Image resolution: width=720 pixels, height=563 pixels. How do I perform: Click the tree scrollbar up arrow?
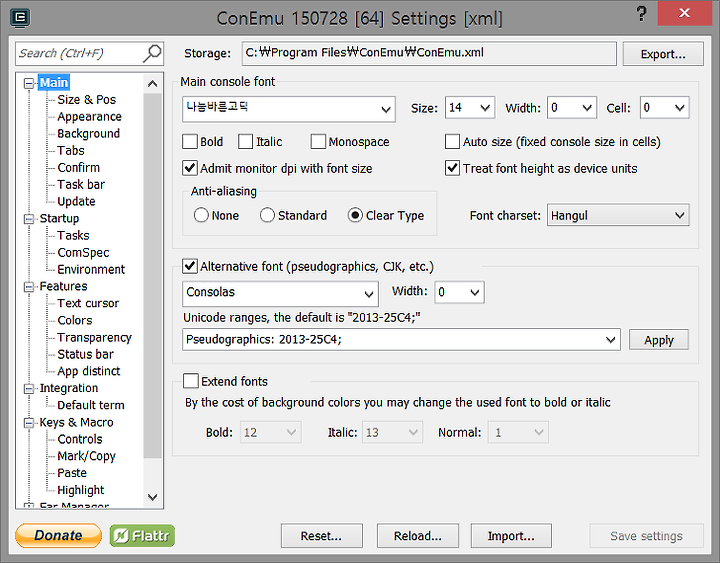pos(153,84)
